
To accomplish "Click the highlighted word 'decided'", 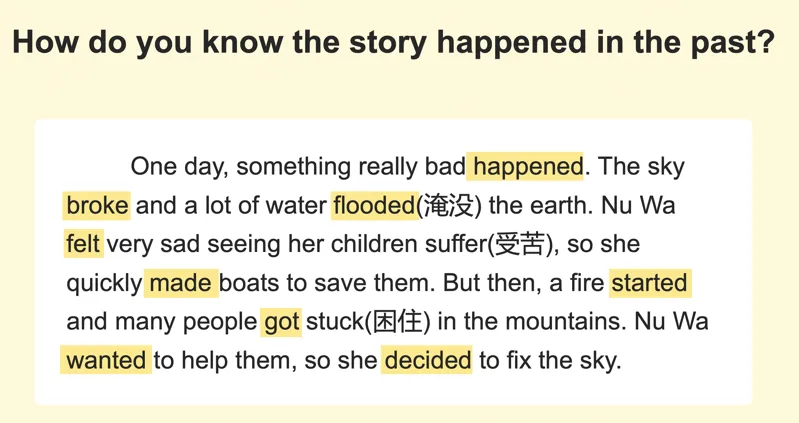I will pos(427,360).
